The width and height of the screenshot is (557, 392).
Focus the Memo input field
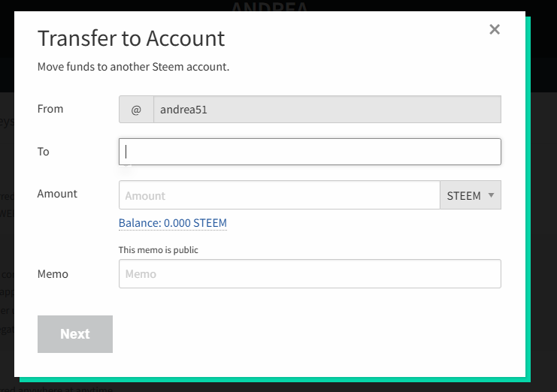310,274
